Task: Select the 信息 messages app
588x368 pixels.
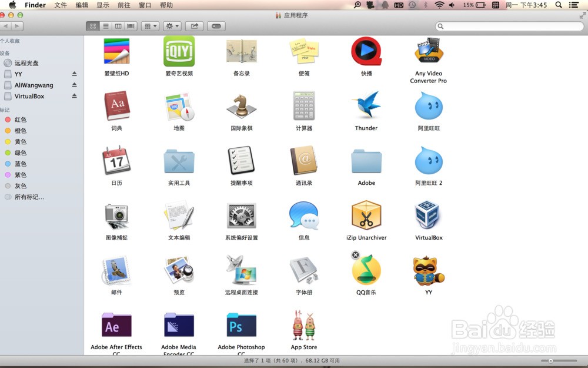Action: [304, 215]
